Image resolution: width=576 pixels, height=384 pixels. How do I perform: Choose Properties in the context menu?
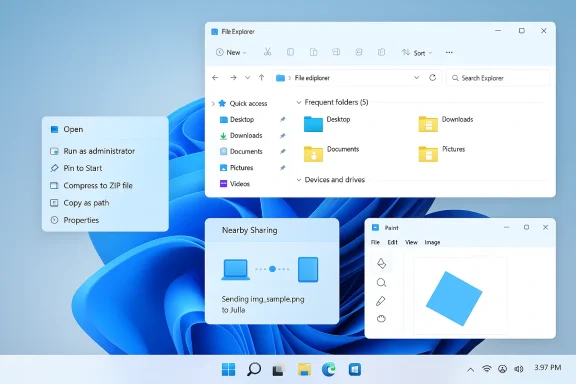point(105,220)
